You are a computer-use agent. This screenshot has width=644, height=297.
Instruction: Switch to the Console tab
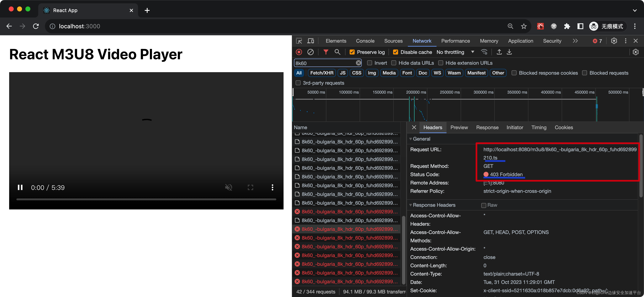(x=365, y=41)
